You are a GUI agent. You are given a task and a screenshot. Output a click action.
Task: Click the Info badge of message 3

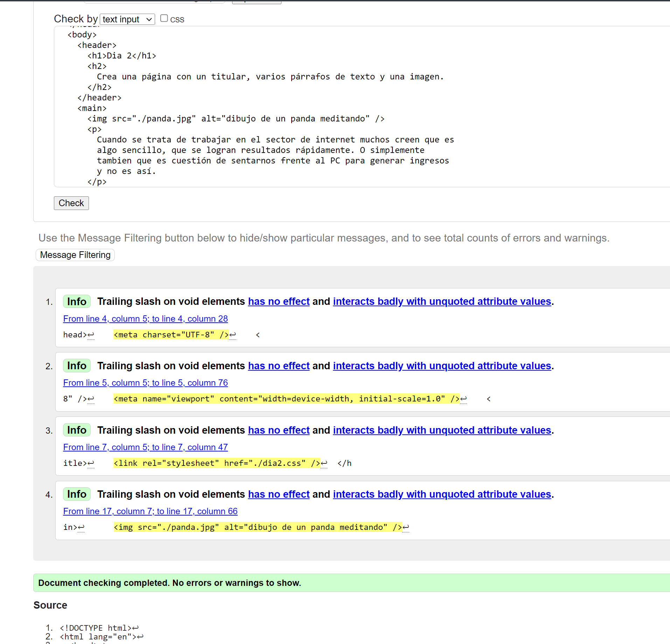pyautogui.click(x=77, y=430)
